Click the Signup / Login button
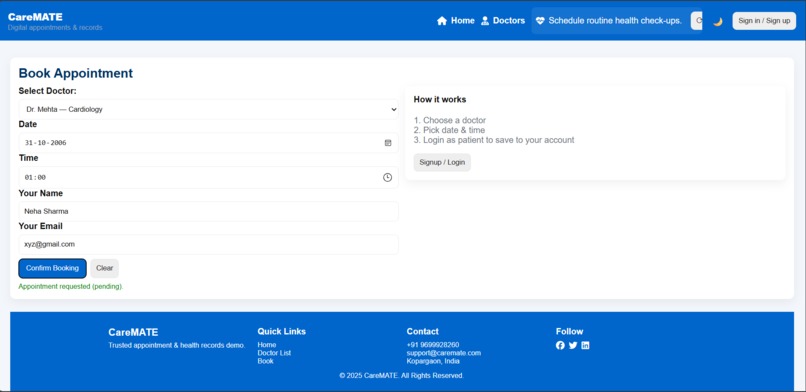The image size is (806, 392). [x=442, y=162]
